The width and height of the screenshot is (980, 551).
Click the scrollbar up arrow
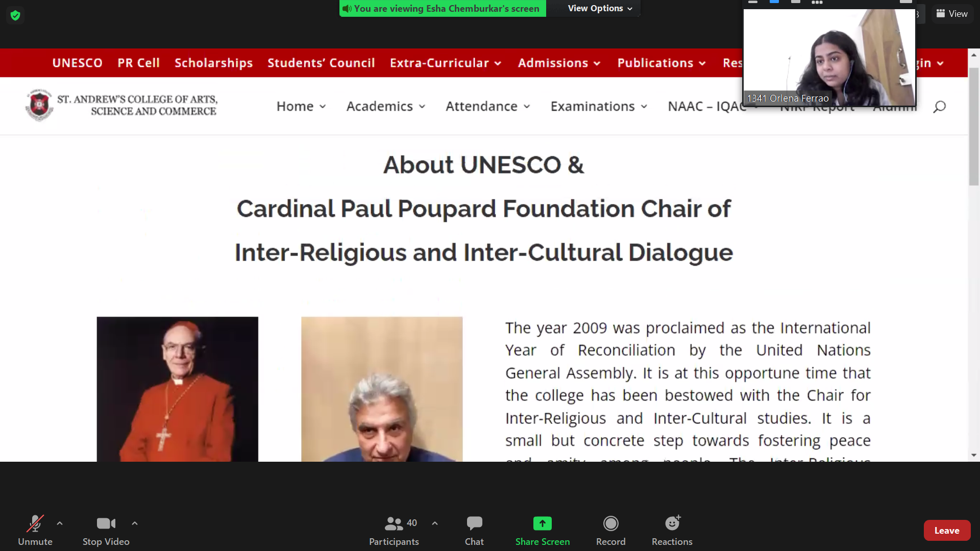pos(974,55)
